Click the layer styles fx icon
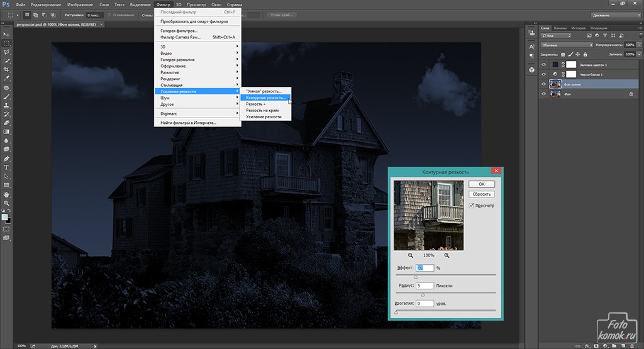The width and height of the screenshot is (644, 349). point(587,346)
